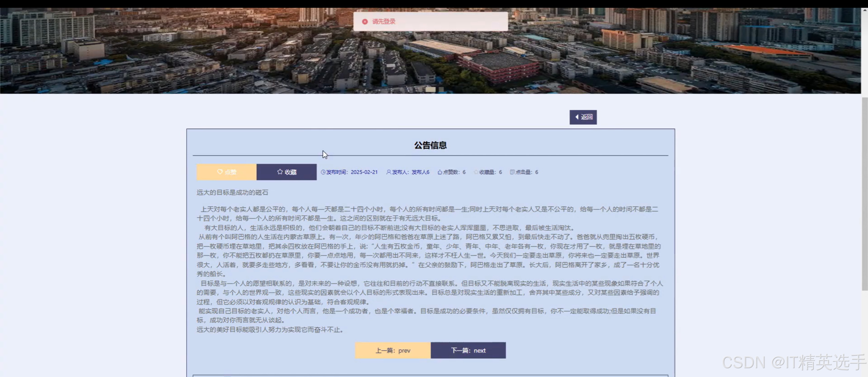The height and width of the screenshot is (377, 868).
Task: Click the thumbs-up icon before 点赞数
Action: click(x=440, y=172)
